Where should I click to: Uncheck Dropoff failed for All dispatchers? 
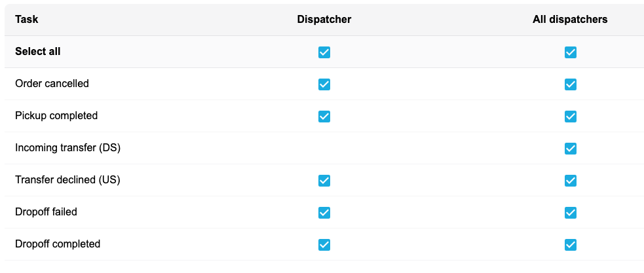tap(570, 212)
